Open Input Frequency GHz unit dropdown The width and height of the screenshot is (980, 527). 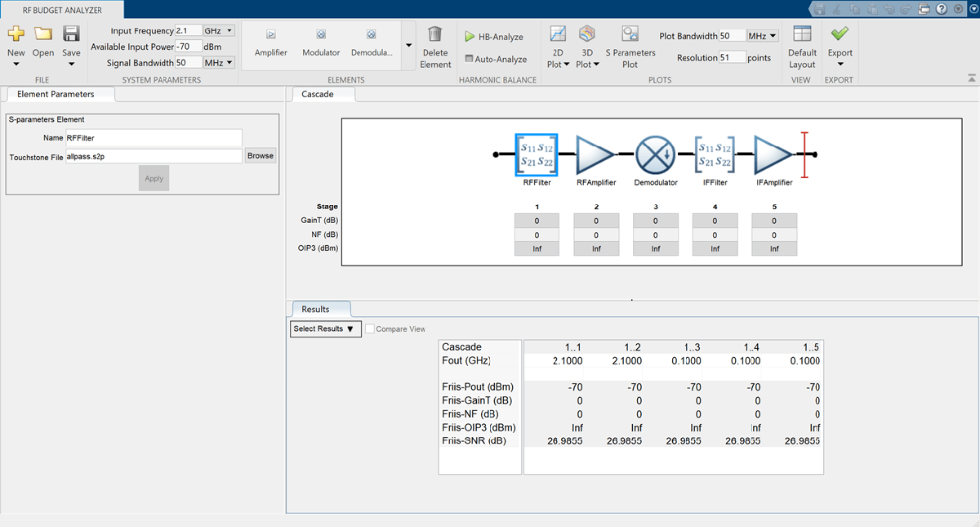click(219, 31)
